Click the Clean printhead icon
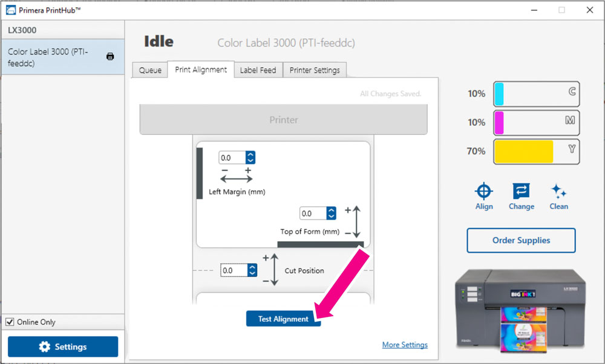The width and height of the screenshot is (605, 364). pos(558,191)
